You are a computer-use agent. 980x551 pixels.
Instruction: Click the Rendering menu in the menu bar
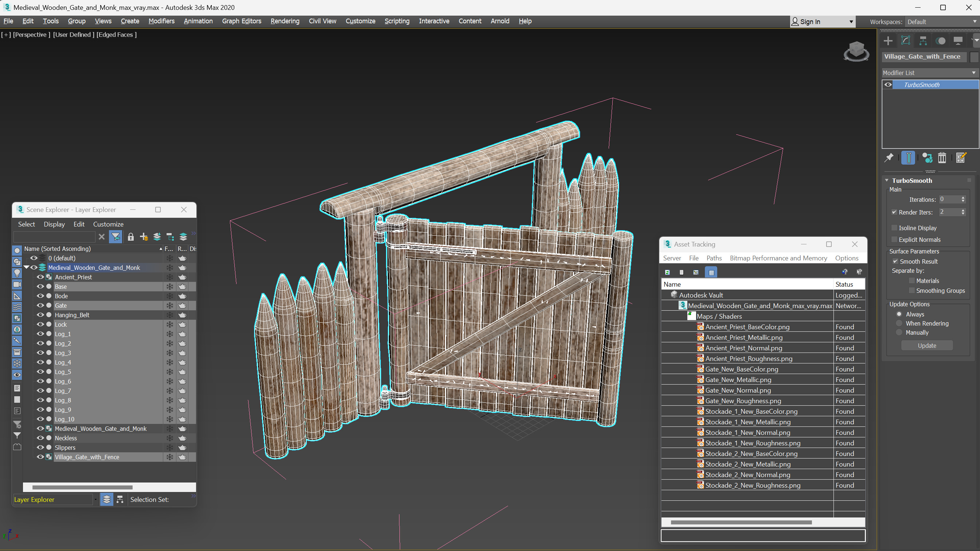pyautogui.click(x=284, y=21)
